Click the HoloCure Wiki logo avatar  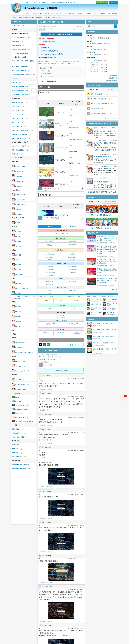(17, 8)
